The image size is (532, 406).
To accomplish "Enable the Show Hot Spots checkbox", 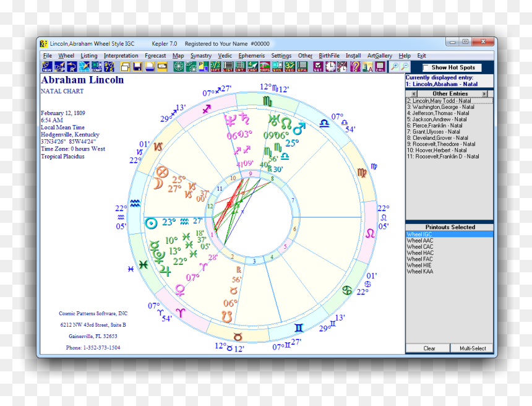I will coord(426,67).
